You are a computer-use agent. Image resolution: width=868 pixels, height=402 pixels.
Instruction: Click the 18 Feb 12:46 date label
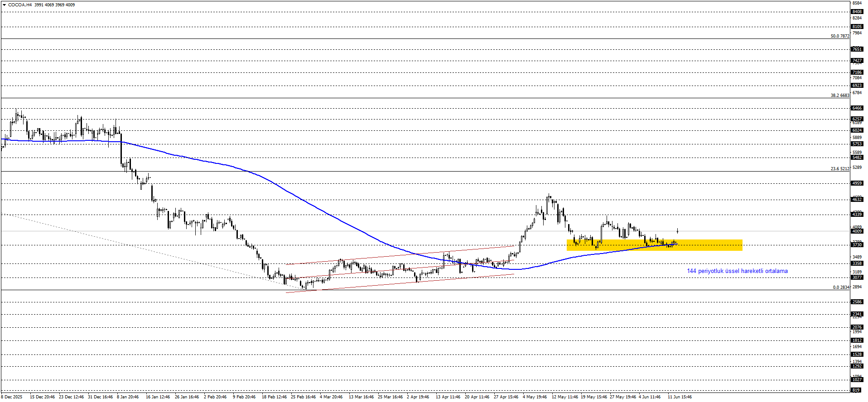[x=274, y=397]
